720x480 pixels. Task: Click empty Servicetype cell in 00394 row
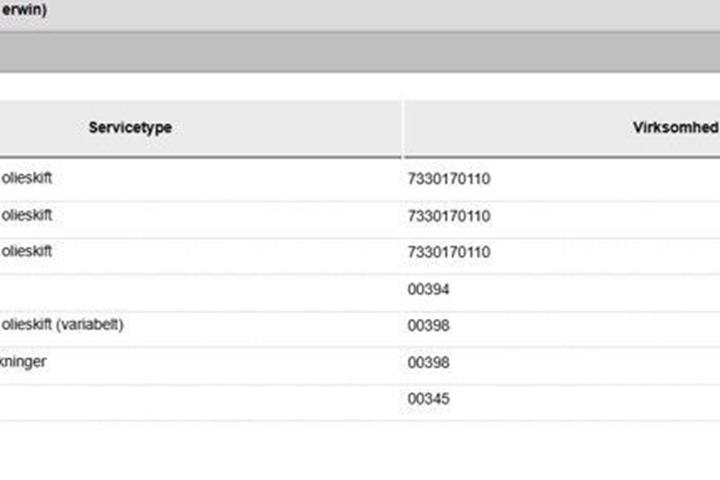pyautogui.click(x=201, y=293)
